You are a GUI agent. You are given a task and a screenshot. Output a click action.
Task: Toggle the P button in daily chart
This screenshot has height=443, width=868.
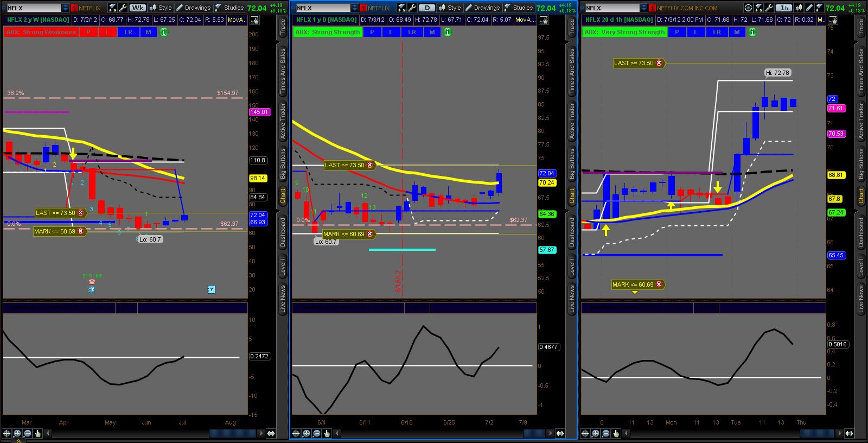click(x=372, y=32)
